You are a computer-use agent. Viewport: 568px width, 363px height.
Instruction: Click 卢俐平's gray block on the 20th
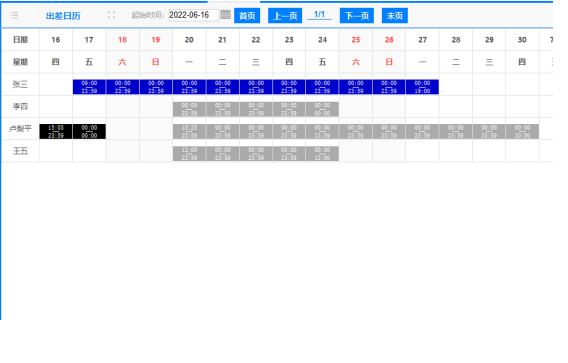tap(189, 132)
